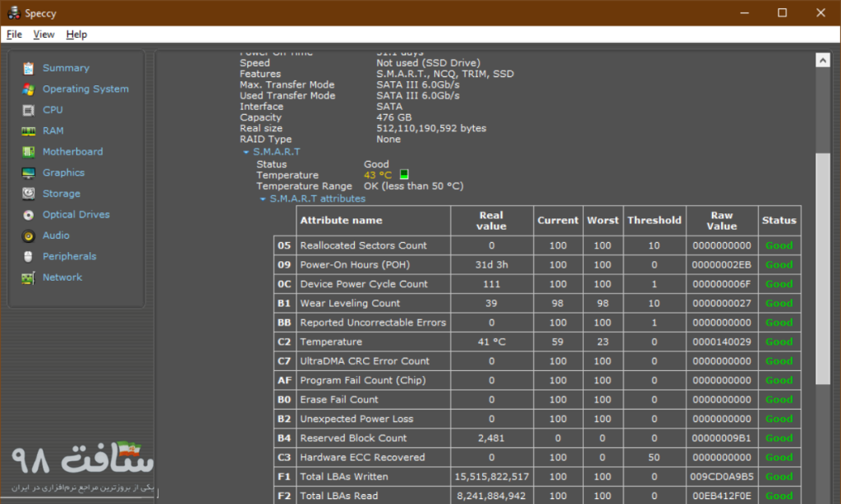Click the Attribute name column header
Image resolution: width=841 pixels, height=504 pixels.
click(341, 220)
